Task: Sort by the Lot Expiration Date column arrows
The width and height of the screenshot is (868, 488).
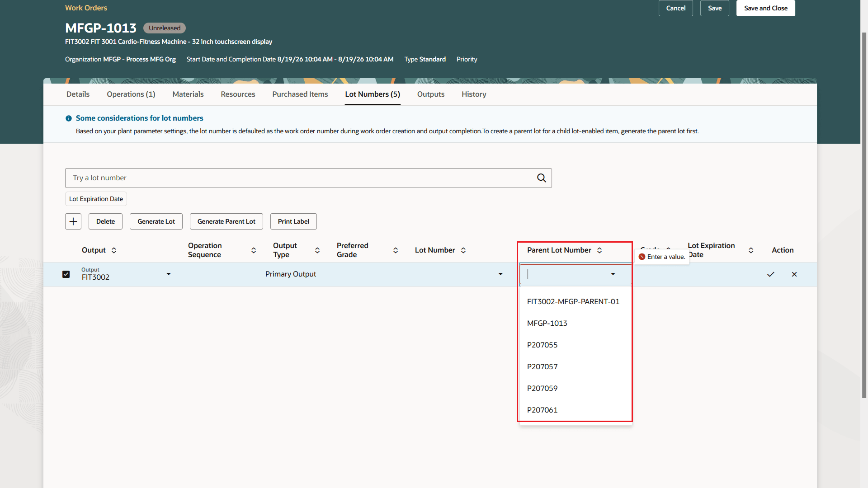Action: pyautogui.click(x=751, y=250)
